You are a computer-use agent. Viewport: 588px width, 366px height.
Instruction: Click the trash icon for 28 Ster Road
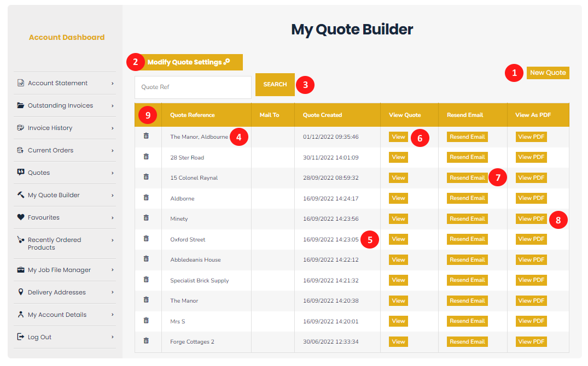point(146,157)
